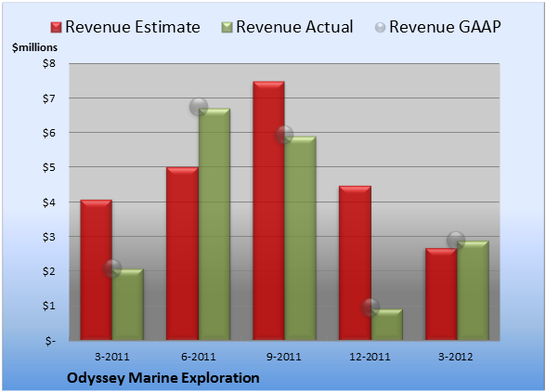The width and height of the screenshot is (546, 392).
Task: Select the 'Revenue Actual' legend label
Action: click(x=294, y=27)
